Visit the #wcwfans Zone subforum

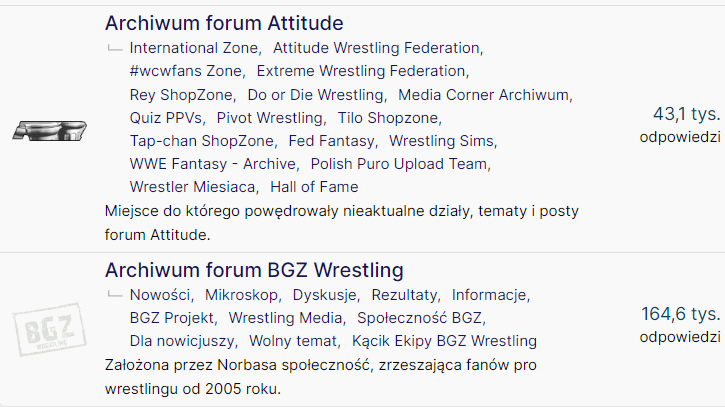coord(186,71)
